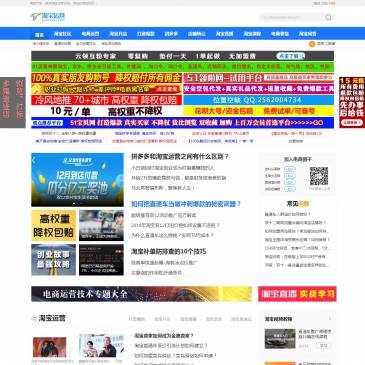The image size is (365, 365).
Task: Click 位置空缺 QQ:2562004734 blue ad
Action: 258,100
